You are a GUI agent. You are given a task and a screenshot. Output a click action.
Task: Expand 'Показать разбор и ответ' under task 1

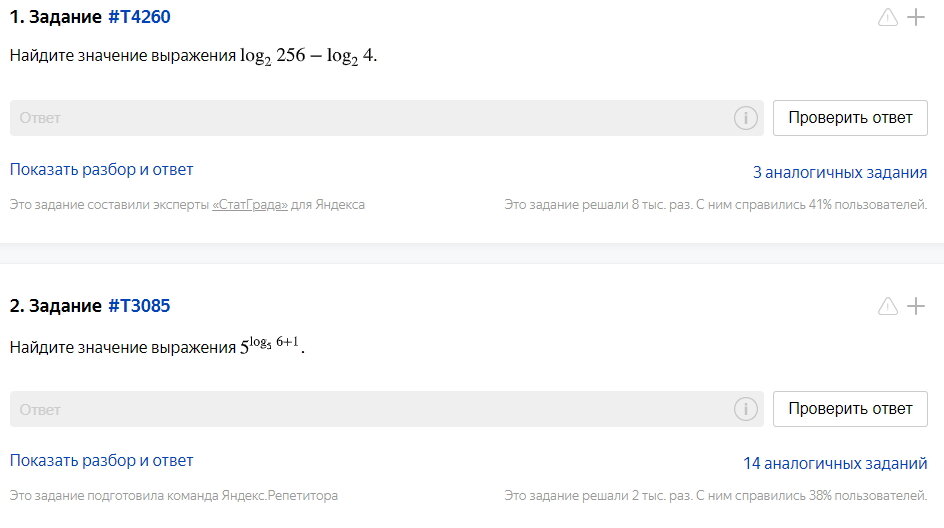pyautogui.click(x=101, y=170)
